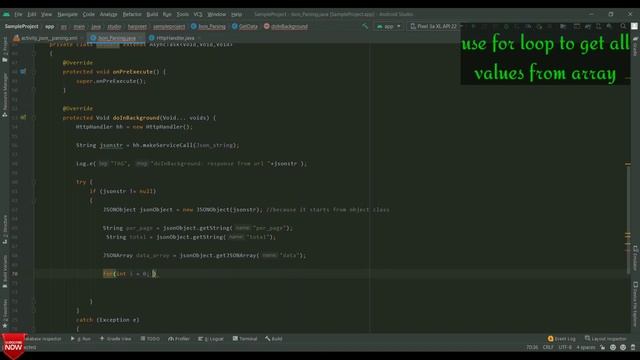Open the Event Log
Viewport: 640px width, 360px height.
(562, 339)
